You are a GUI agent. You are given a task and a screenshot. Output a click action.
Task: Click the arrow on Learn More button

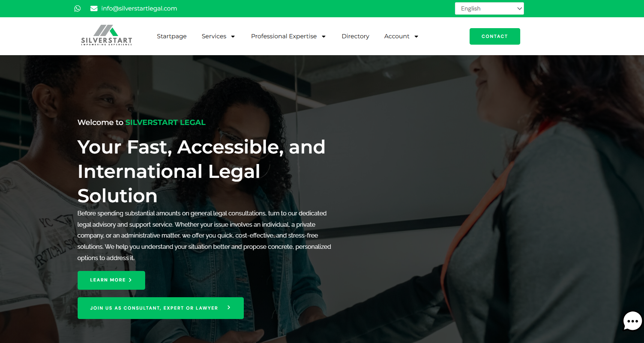[130, 280]
